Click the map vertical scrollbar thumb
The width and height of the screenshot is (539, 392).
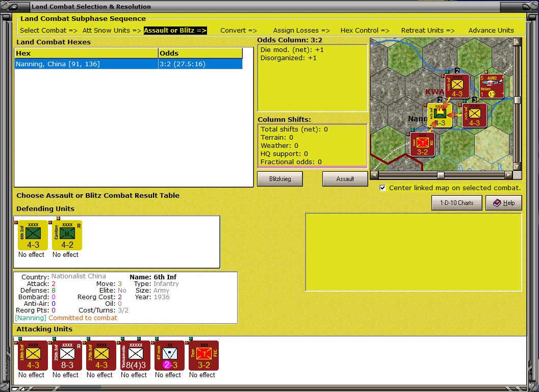point(517,100)
